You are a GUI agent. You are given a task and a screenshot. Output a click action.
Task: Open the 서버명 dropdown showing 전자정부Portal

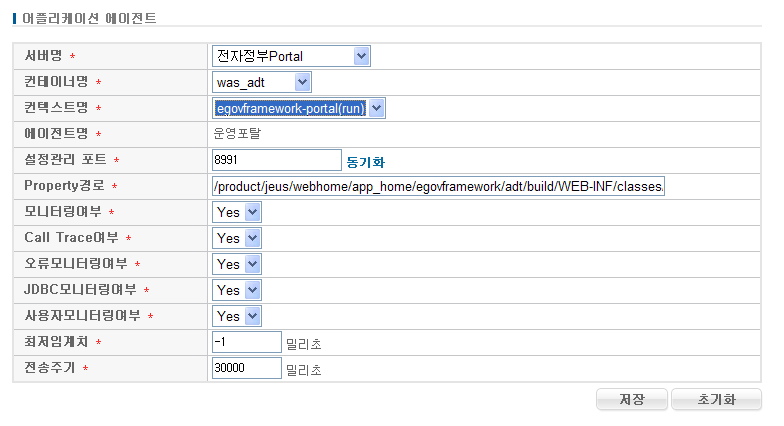[x=291, y=56]
